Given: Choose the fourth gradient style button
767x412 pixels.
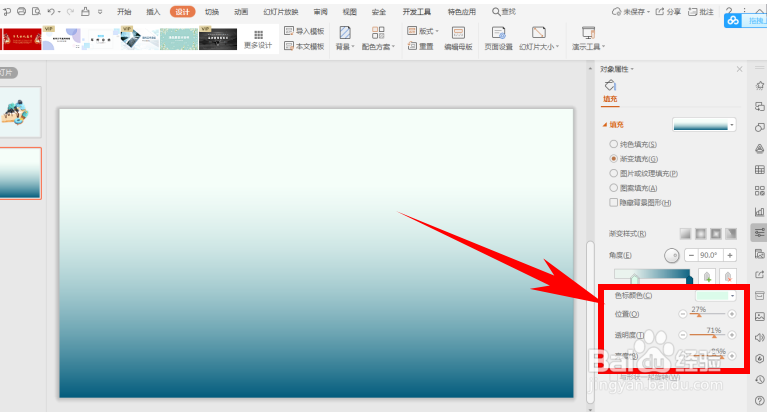Looking at the screenshot, I should pyautogui.click(x=731, y=233).
